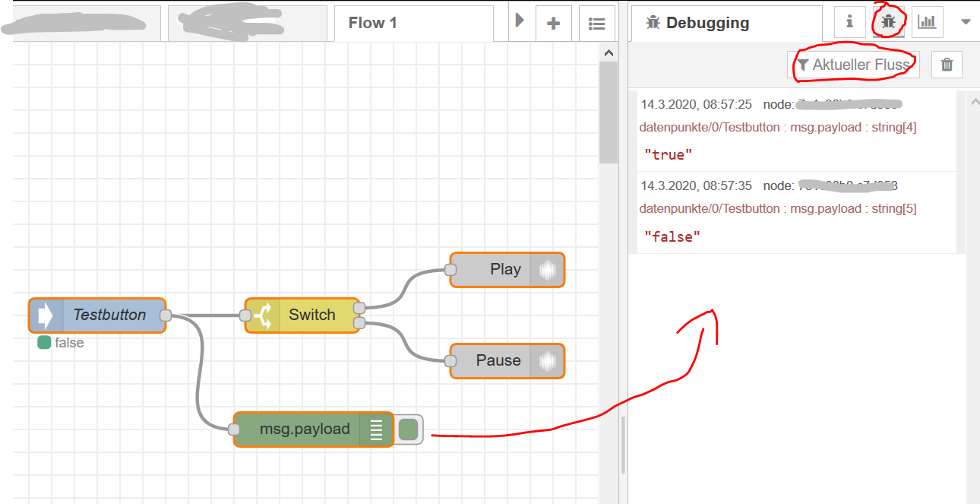
Task: Click the string[5] message topic line
Action: 778,208
